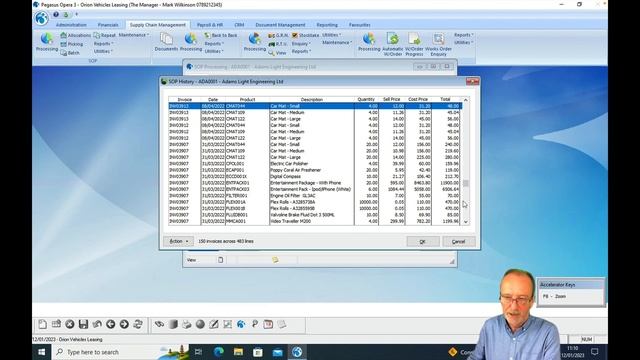Switch to the CRM tab
This screenshot has height=360, width=640.
coord(239,25)
